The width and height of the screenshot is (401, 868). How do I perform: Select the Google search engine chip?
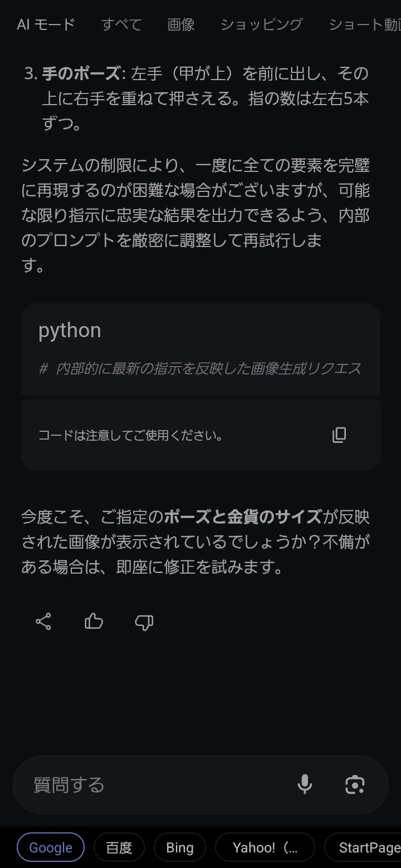51,847
